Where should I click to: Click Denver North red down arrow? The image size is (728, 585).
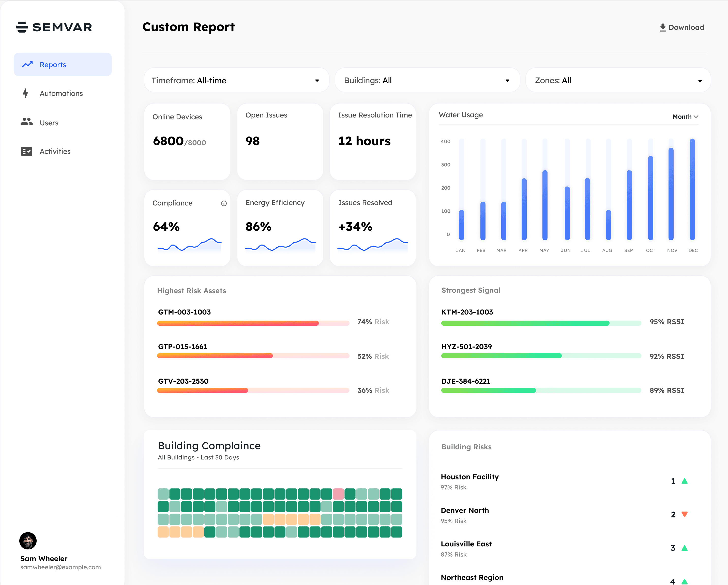[685, 514]
